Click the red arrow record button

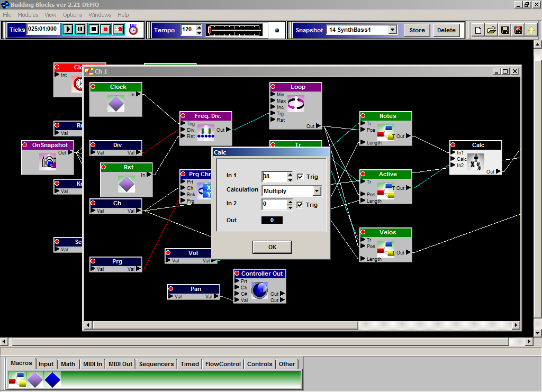click(x=119, y=29)
